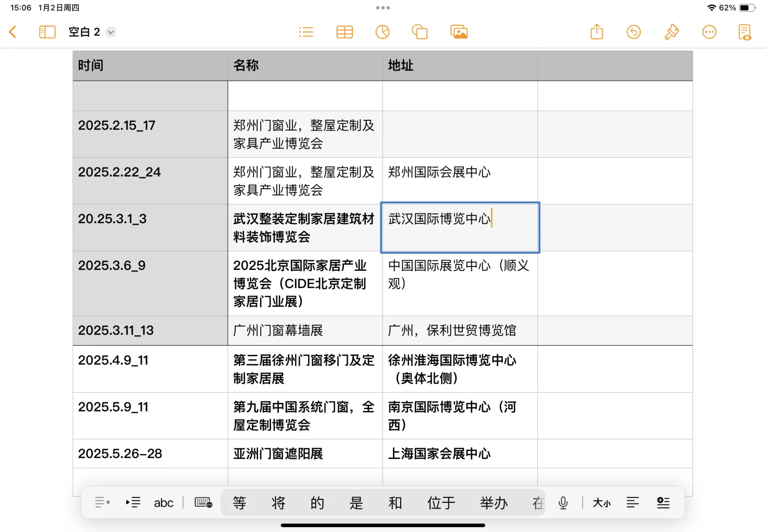Pick the 的 word suggestion

tap(317, 503)
